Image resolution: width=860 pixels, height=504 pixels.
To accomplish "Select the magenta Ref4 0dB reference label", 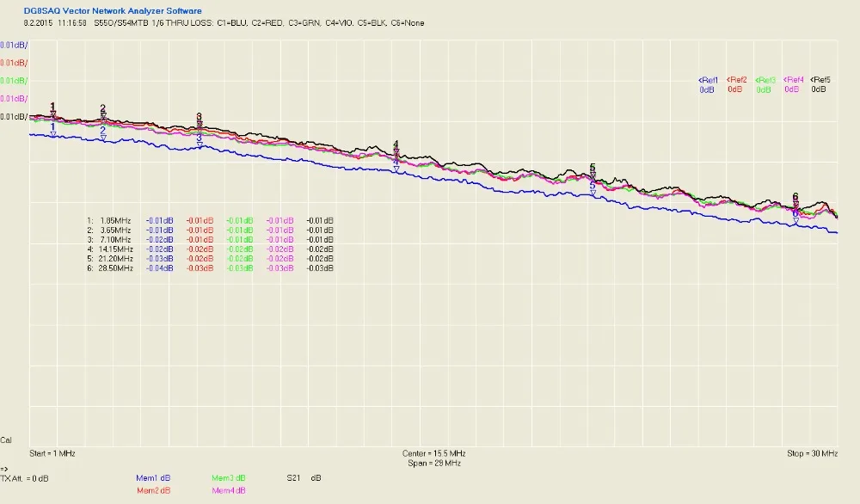I will tap(793, 84).
